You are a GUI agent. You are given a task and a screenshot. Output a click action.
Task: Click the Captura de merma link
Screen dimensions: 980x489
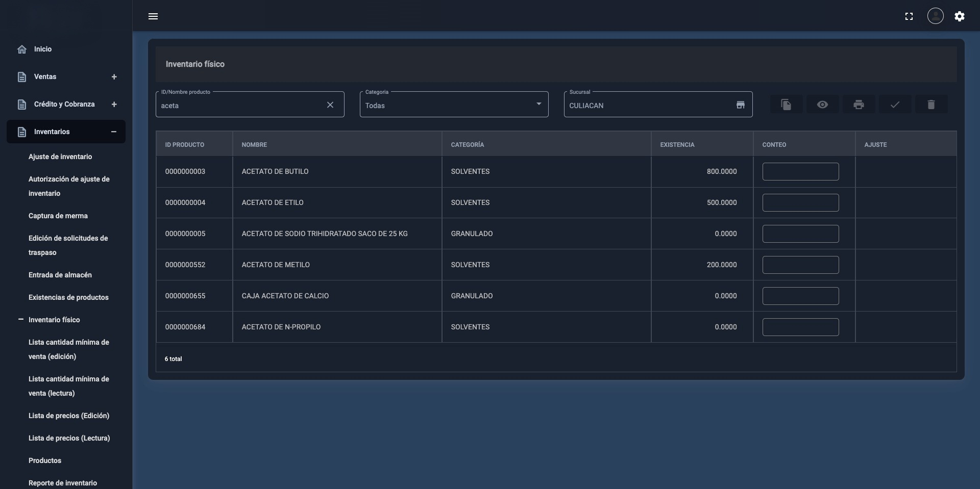tap(58, 216)
